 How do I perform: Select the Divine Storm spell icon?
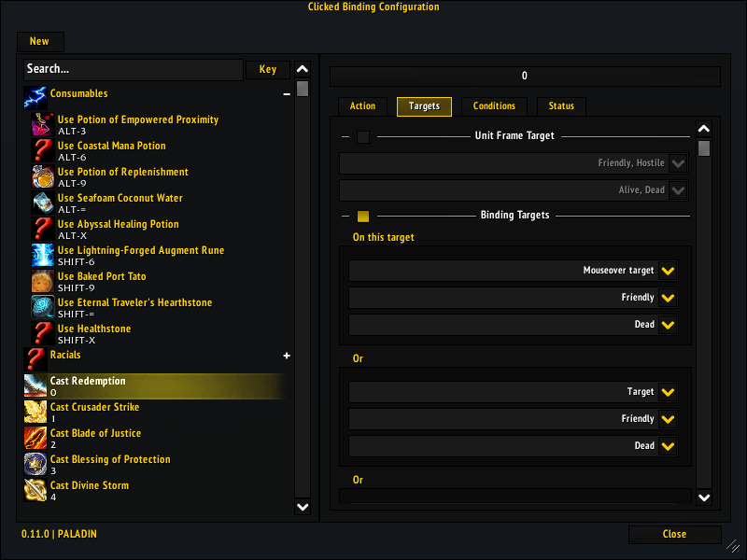click(x=35, y=491)
